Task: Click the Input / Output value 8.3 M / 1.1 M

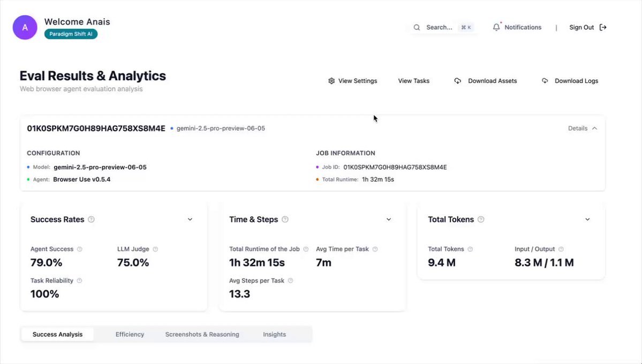Action: 544,262
